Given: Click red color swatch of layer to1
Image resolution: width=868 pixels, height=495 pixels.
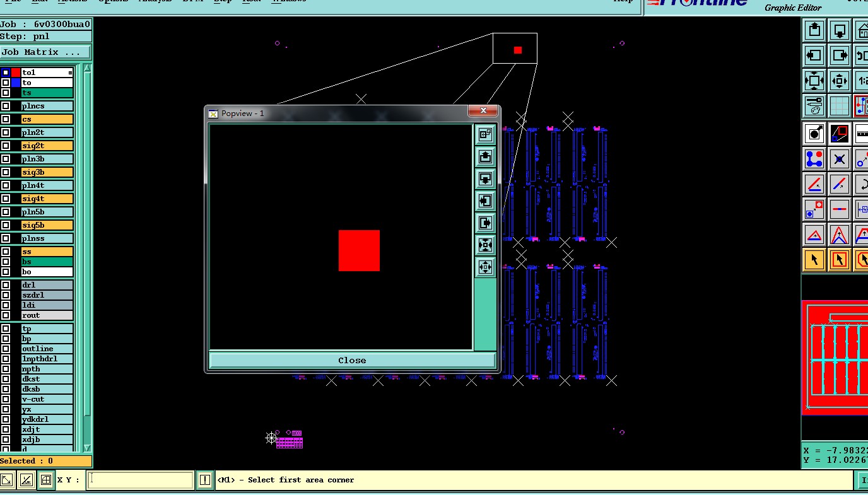Looking at the screenshot, I should pos(16,73).
